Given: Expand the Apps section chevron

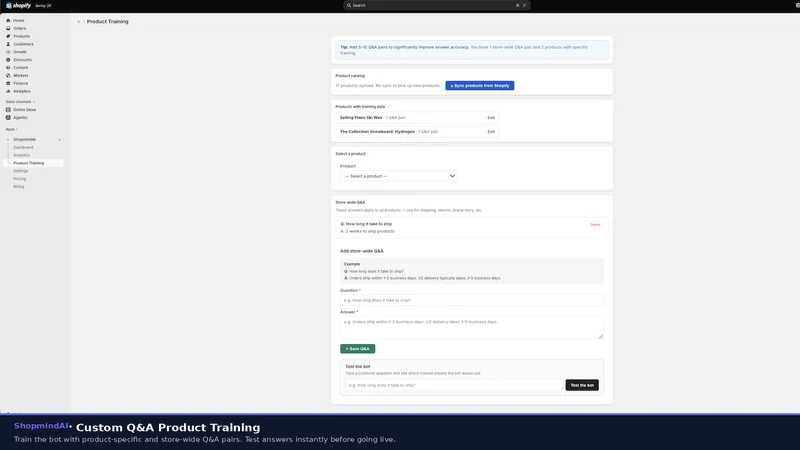Looking at the screenshot, I should coord(17,129).
